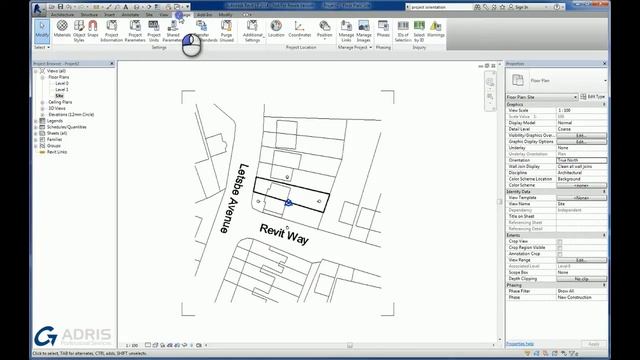Click Edit for Visibility/Graphics Overrides
The image size is (640, 360).
click(x=581, y=136)
